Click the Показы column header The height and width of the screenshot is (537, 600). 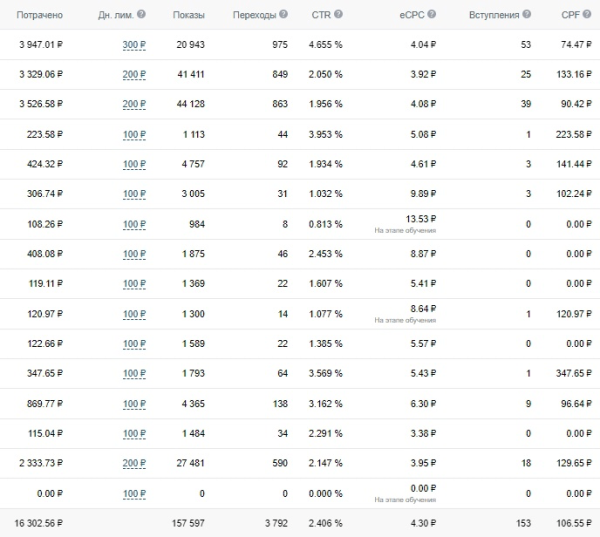190,15
